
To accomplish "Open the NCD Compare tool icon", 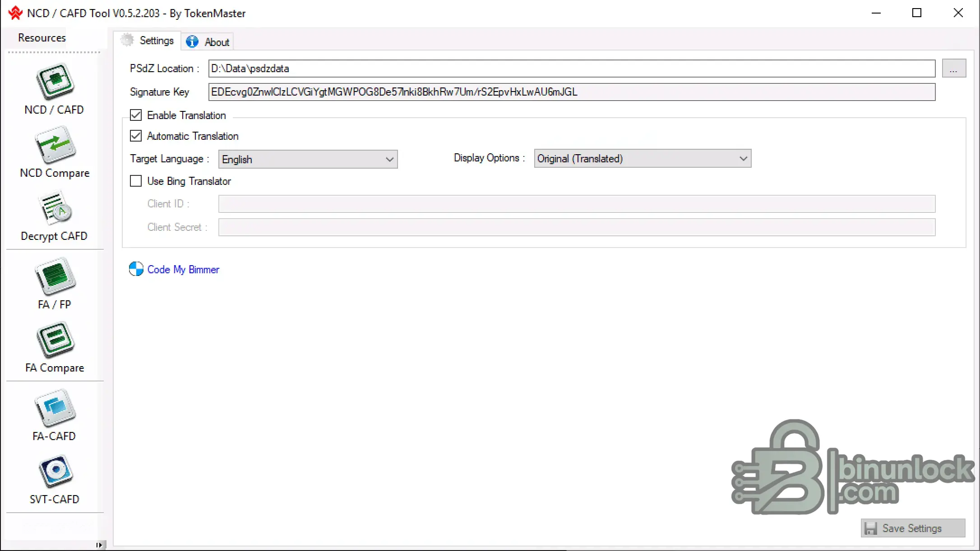I will point(55,145).
